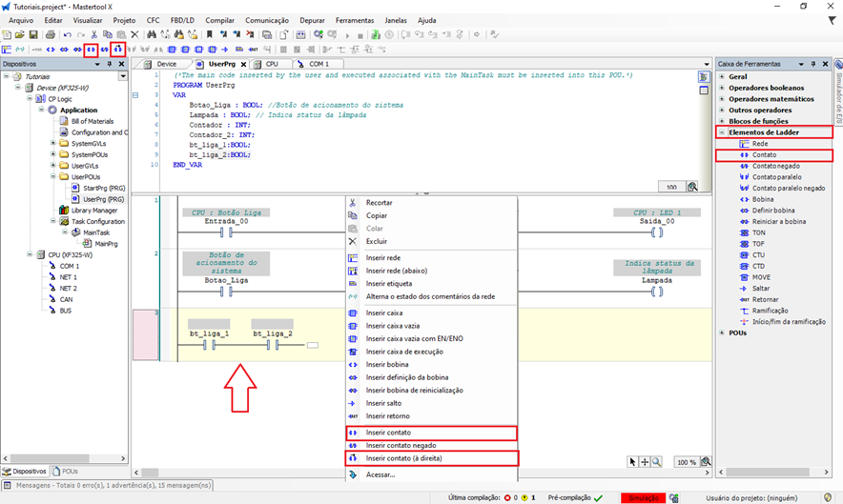843x504 pixels.
Task: Open the UserPrg (PRG) item in tree
Action: (103, 199)
